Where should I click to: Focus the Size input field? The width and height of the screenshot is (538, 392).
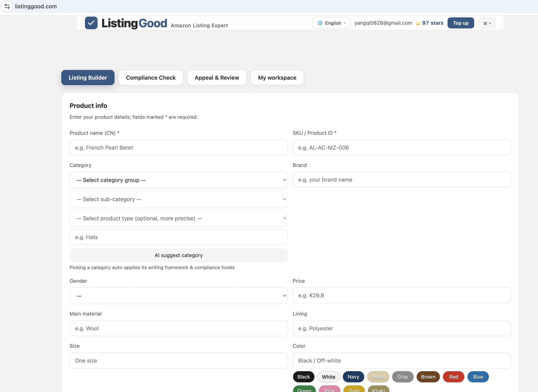click(179, 361)
